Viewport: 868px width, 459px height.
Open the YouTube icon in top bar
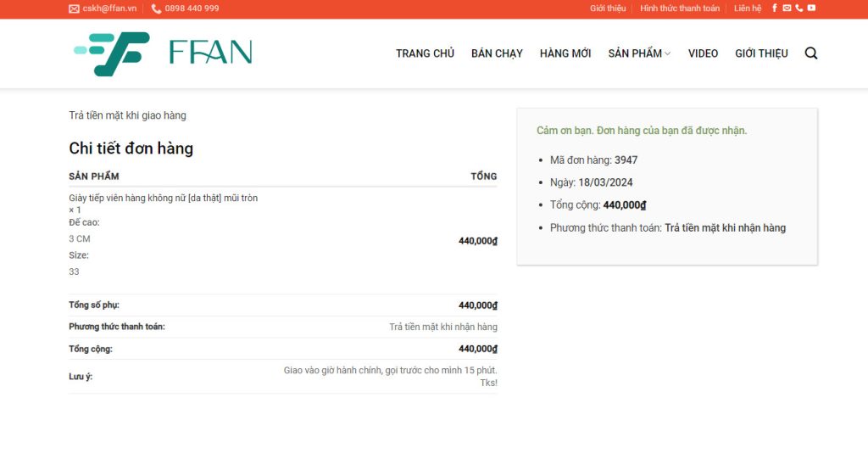pos(811,8)
